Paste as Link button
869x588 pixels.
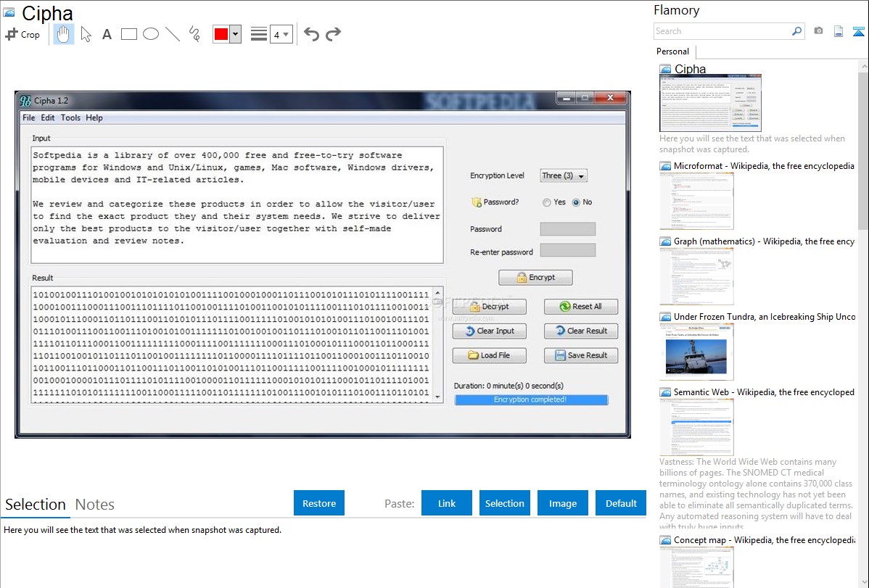click(x=447, y=503)
